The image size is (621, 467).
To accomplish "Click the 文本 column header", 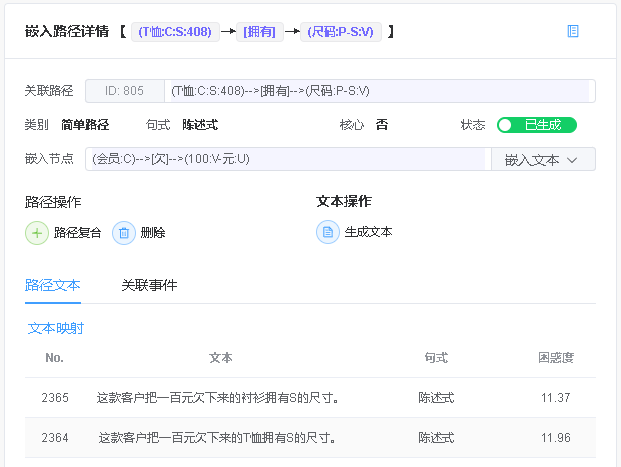I will coord(221,358).
